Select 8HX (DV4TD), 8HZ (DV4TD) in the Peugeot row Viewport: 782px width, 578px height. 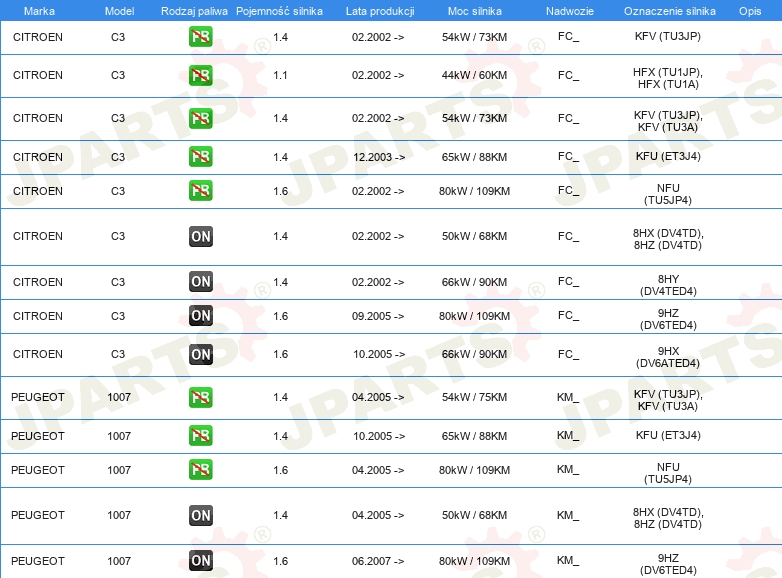(668, 518)
